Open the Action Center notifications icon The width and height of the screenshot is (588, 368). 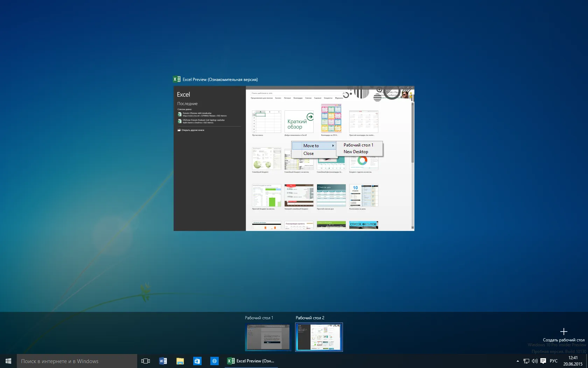pyautogui.click(x=543, y=361)
